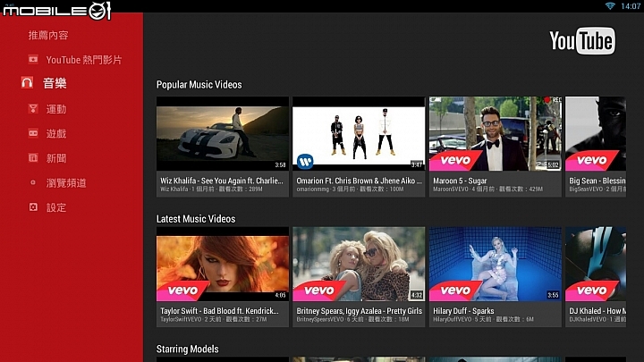This screenshot has height=362, width=644.
Task: Open the settings gear icon
Action: point(33,207)
